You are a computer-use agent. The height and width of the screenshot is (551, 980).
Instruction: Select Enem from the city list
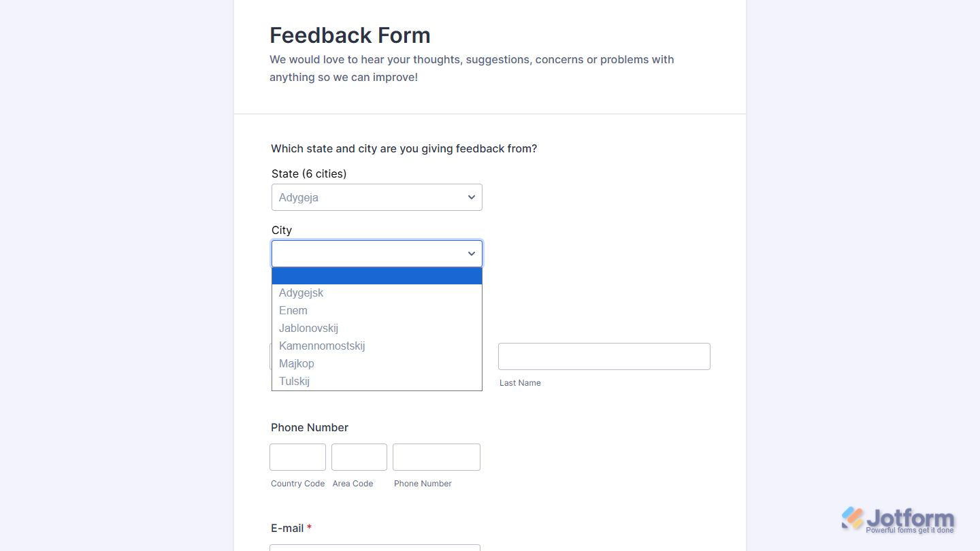pos(293,310)
